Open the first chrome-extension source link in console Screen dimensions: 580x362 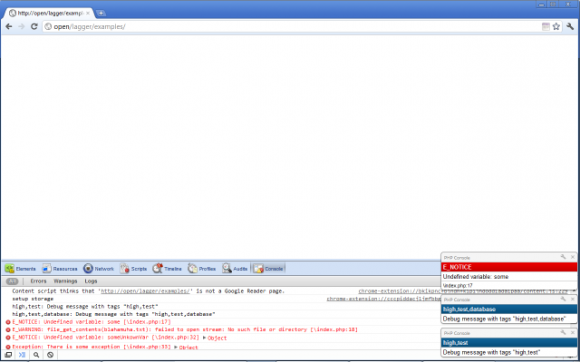[x=399, y=291]
